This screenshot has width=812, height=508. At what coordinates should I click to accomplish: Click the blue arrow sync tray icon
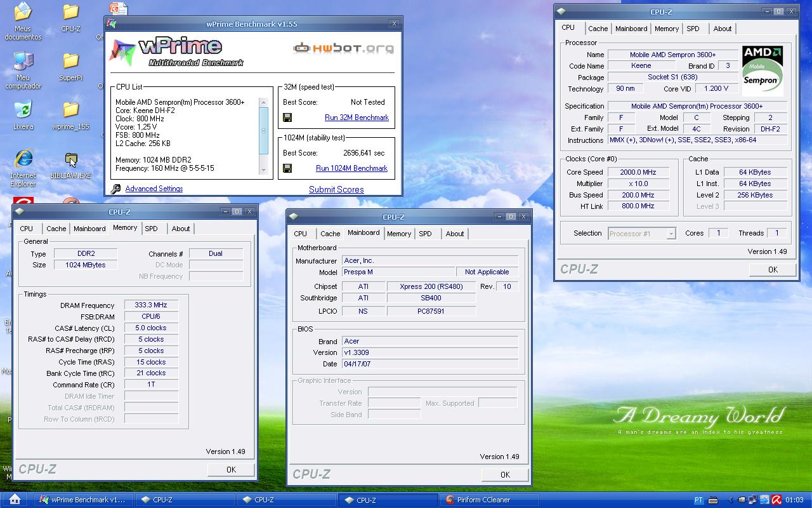pos(765,500)
